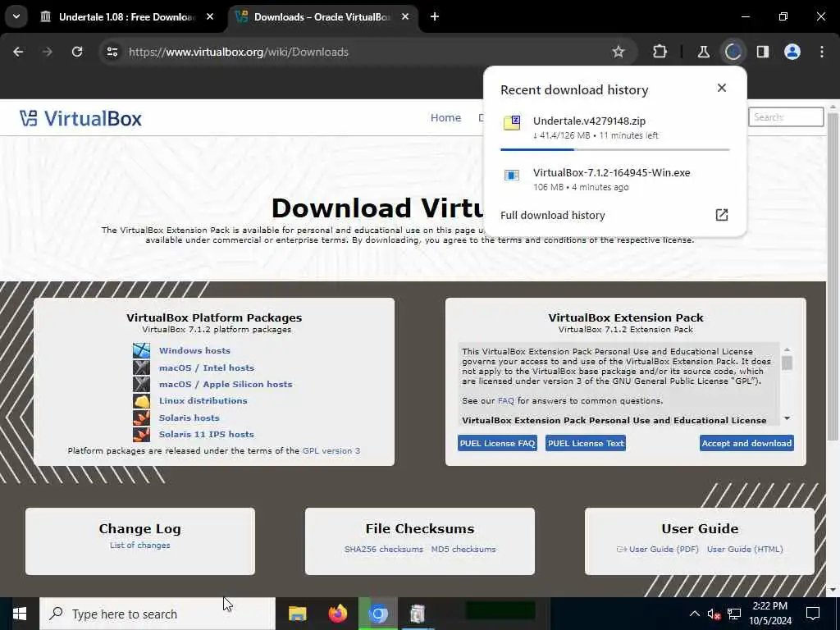Click license text box scroll down arrow
This screenshot has height=630, width=840.
click(x=787, y=418)
